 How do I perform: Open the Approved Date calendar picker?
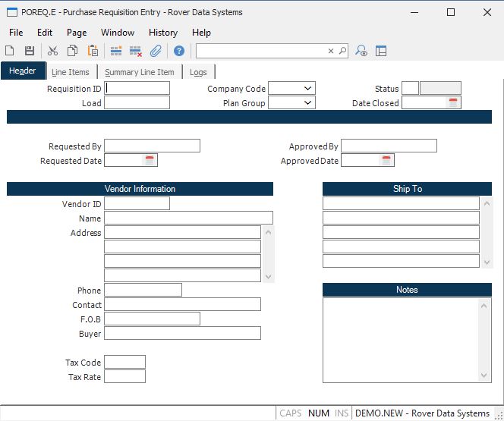click(386, 160)
